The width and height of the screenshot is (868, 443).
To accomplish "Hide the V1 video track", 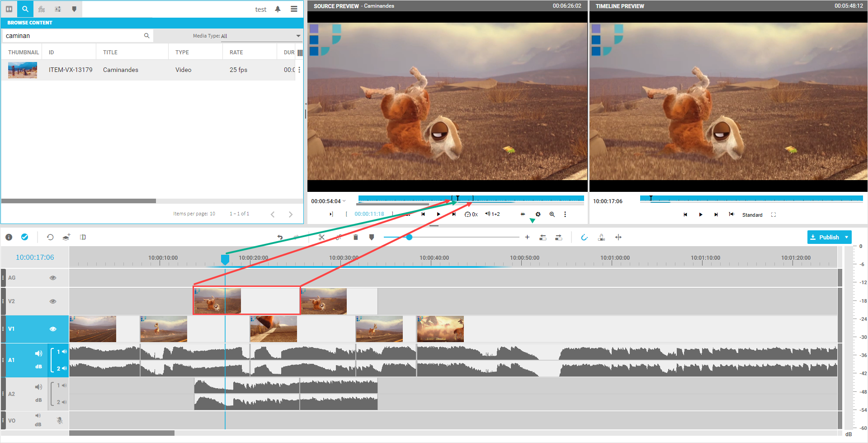I will click(x=53, y=329).
